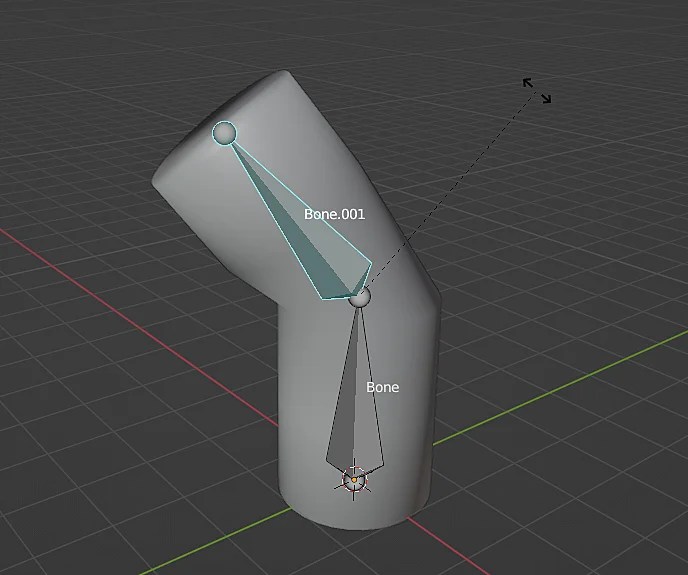This screenshot has height=575, width=688.
Task: Click the tip sphere atop Bone.001
Action: pyautogui.click(x=224, y=133)
